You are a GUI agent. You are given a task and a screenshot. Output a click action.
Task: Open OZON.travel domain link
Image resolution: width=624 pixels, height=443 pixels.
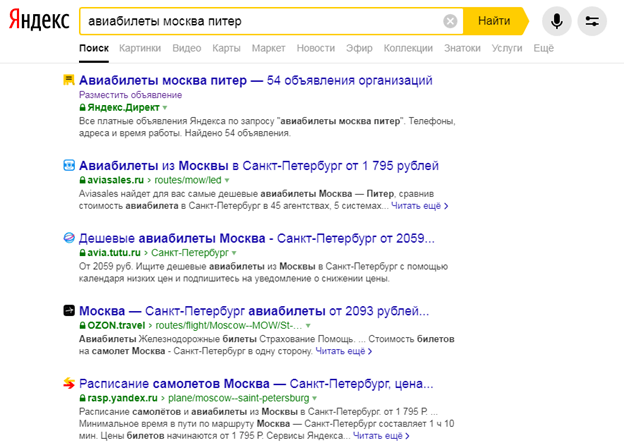[x=116, y=325]
